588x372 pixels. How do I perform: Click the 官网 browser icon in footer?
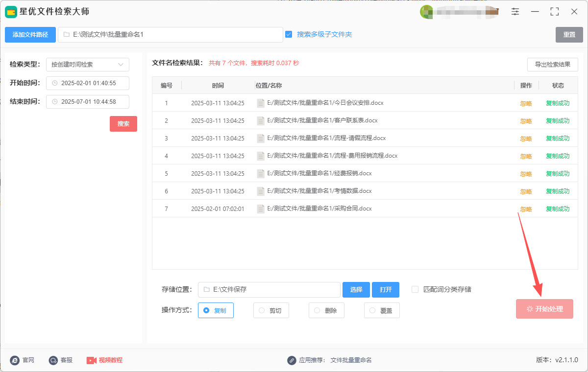15,360
